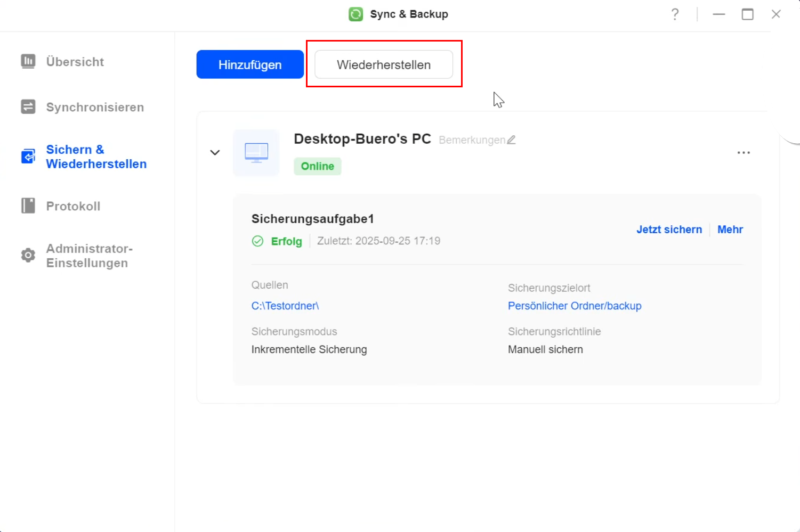This screenshot has width=800, height=532.
Task: Open the Mehr options for Sicherungsaufgabe1
Action: coord(730,230)
